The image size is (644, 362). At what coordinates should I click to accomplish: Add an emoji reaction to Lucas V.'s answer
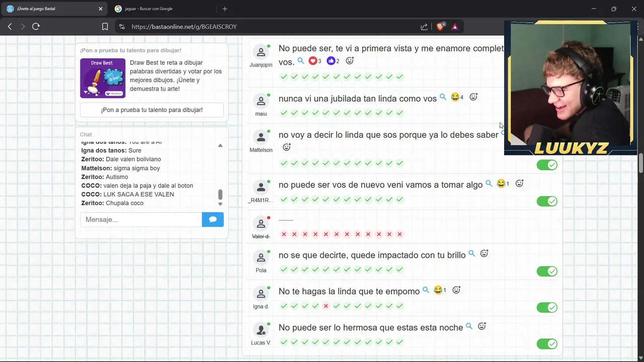[481, 326]
